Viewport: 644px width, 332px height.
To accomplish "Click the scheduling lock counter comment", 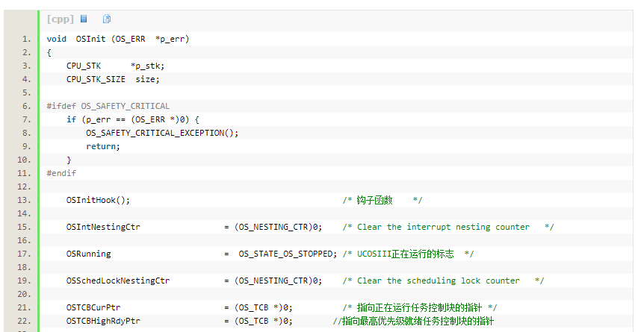I will point(444,281).
